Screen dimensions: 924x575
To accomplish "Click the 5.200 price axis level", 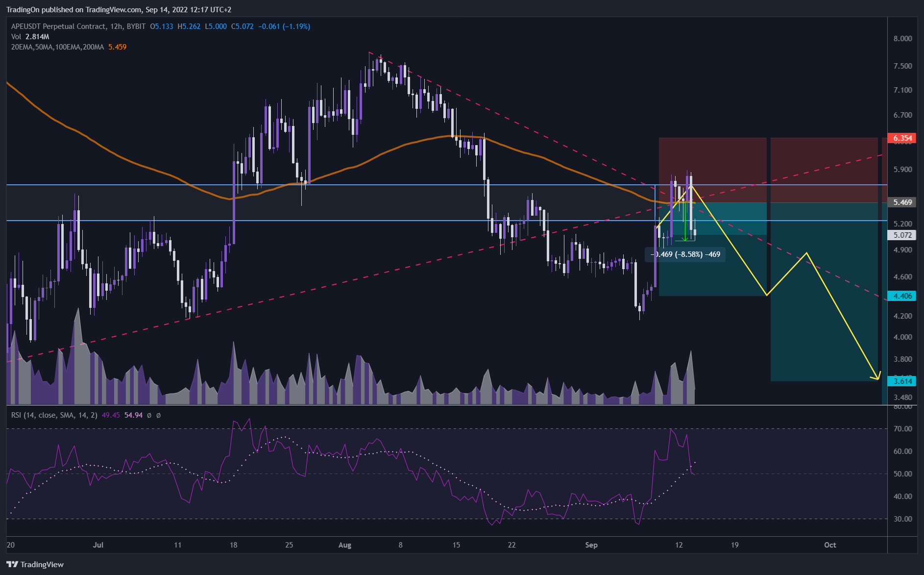I will tap(902, 224).
